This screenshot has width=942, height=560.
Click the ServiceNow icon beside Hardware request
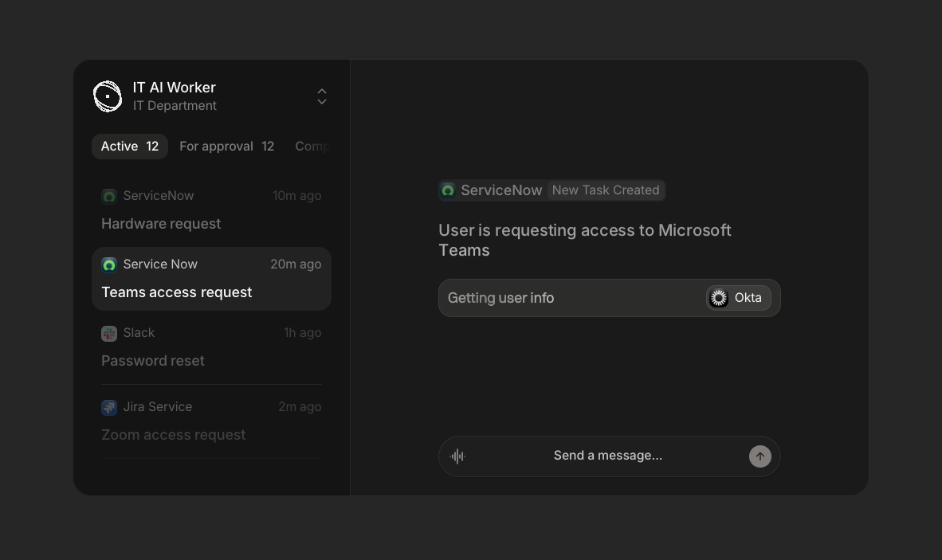(108, 196)
